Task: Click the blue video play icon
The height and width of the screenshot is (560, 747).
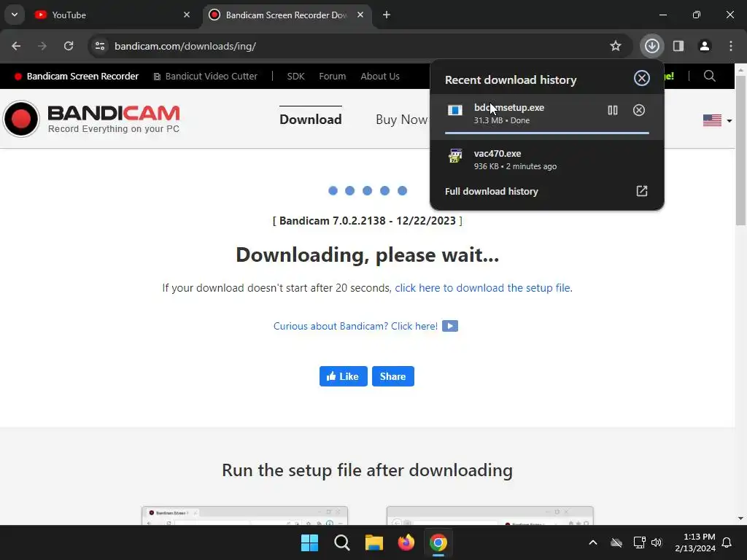Action: tap(450, 326)
